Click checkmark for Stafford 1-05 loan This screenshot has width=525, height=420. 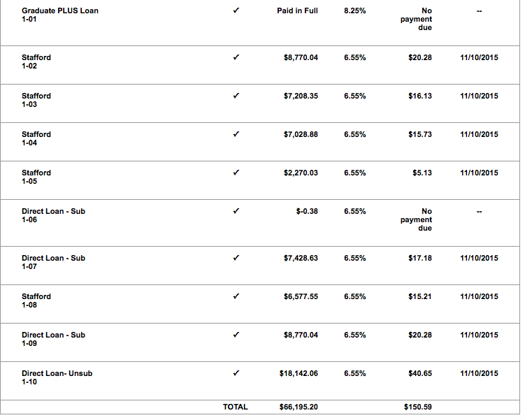(236, 173)
